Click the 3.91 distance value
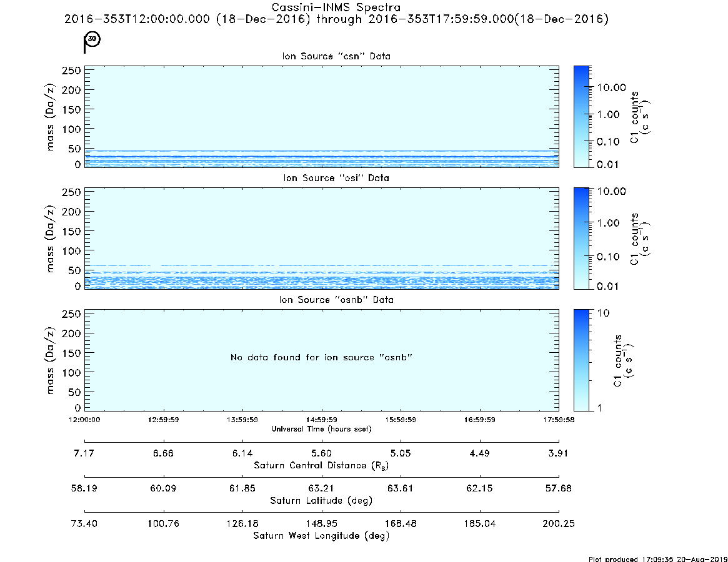Viewport: 728px width, 562px height. 558,453
